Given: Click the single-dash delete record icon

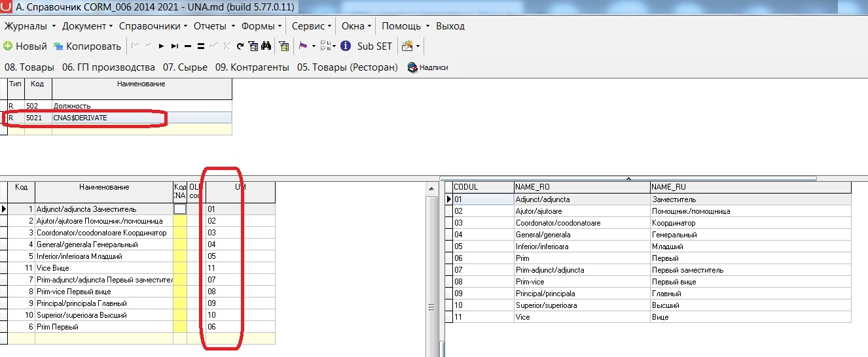Looking at the screenshot, I should pos(188,46).
